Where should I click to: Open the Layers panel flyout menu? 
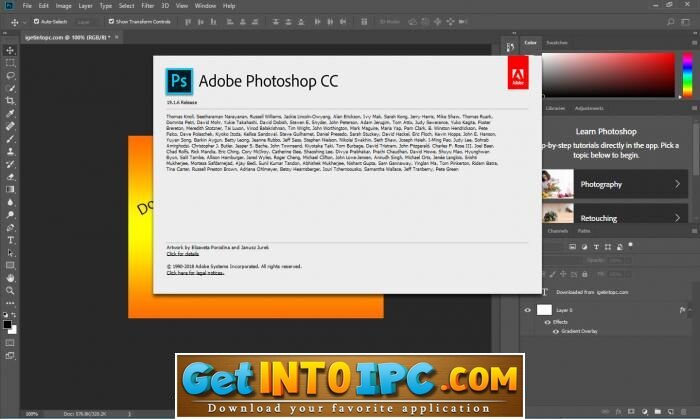pyautogui.click(x=694, y=231)
